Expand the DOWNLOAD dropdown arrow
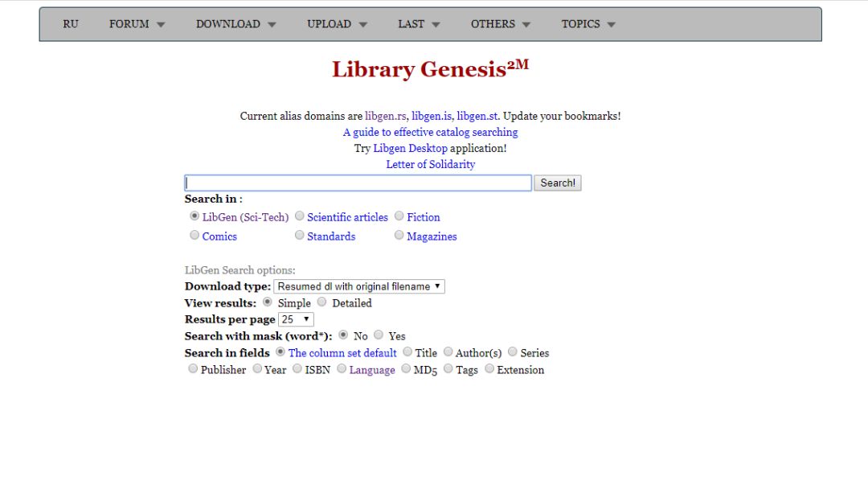 (x=272, y=25)
